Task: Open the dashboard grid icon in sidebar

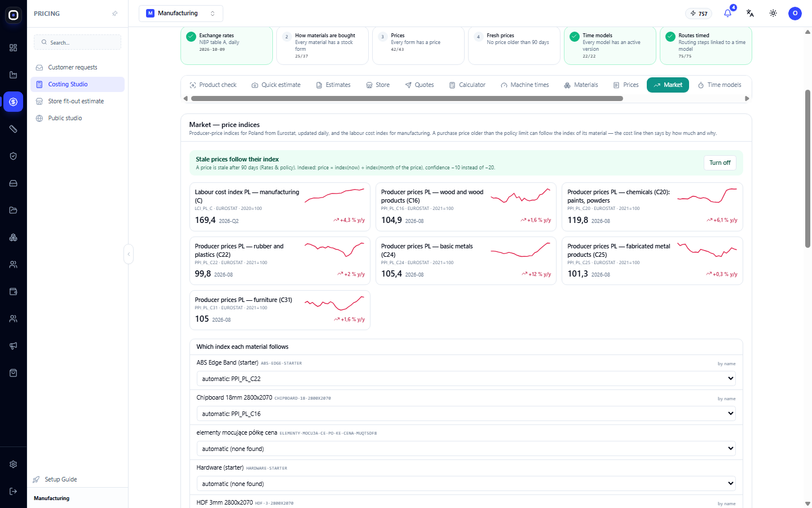Action: pos(14,48)
